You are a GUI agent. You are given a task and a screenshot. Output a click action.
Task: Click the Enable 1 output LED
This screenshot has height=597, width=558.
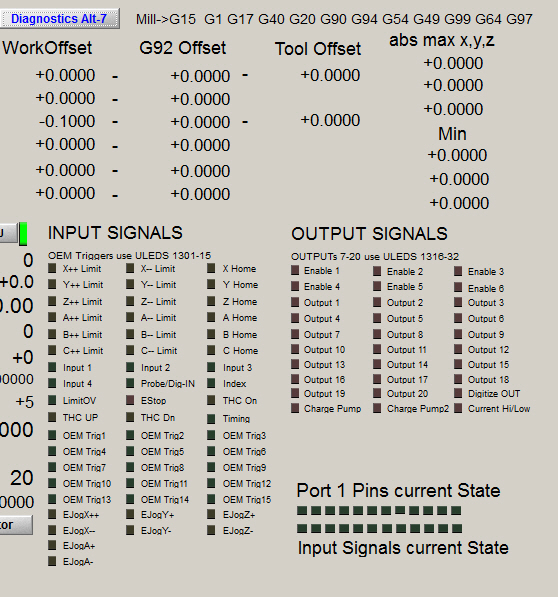pos(295,270)
